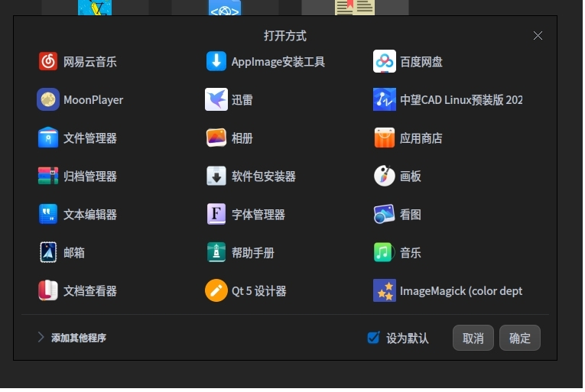Click the 应用商店 label text
This screenshot has height=392, width=585.
[421, 138]
